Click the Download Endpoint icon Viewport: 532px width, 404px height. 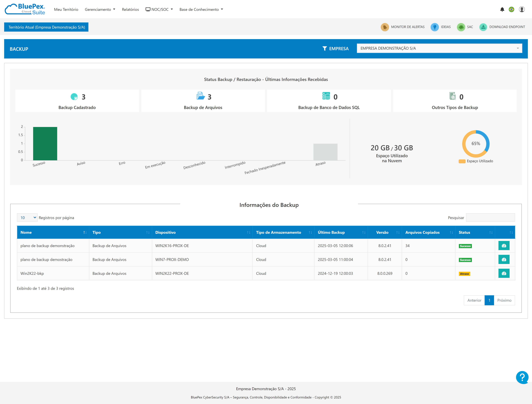tap(483, 27)
